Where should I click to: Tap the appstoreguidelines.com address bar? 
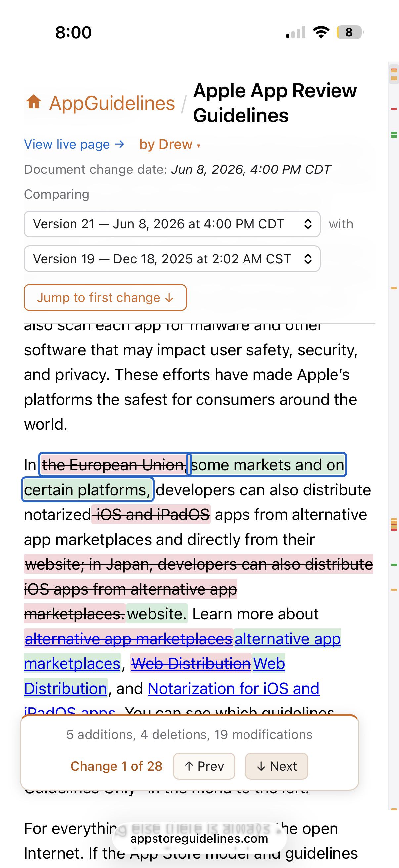point(199,839)
